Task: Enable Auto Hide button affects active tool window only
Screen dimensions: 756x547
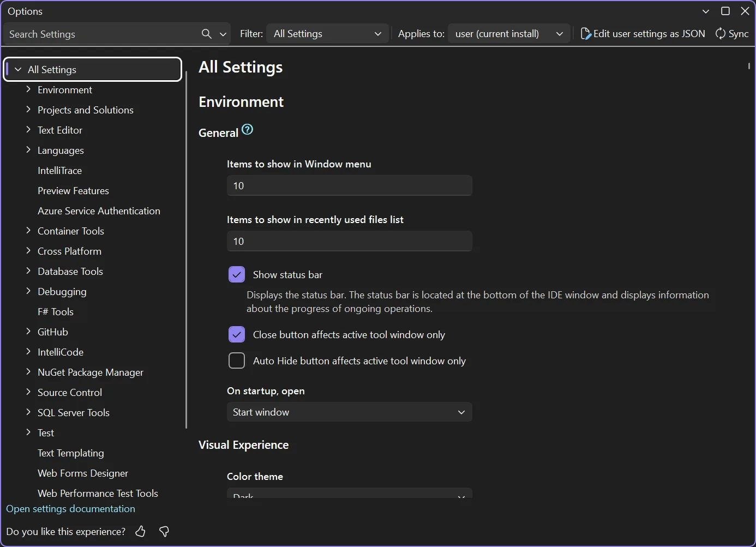Action: (x=237, y=360)
